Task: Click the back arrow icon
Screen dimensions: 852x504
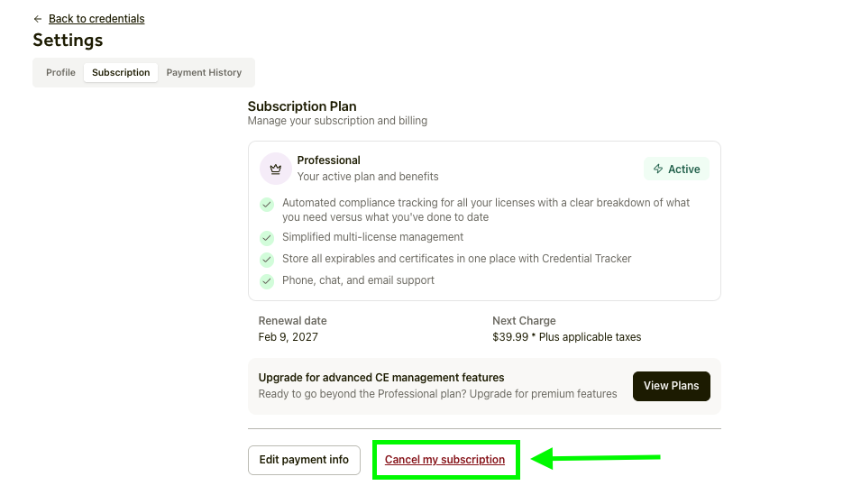Action: pos(38,19)
